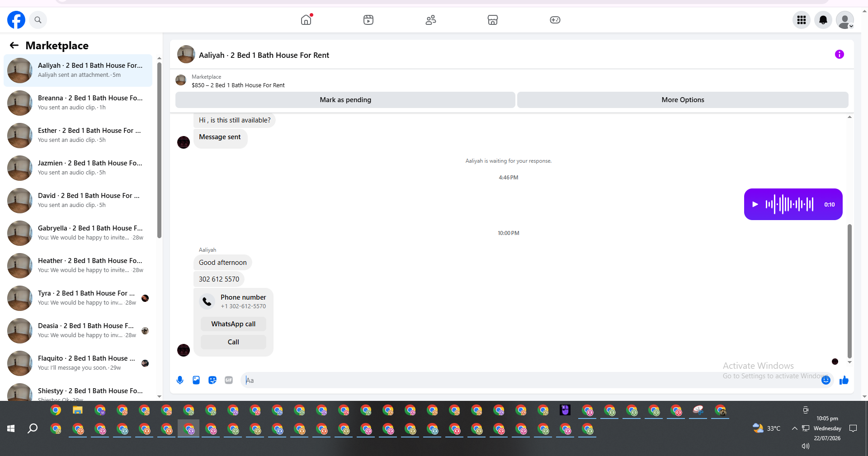
Task: Open the David conversation
Action: (x=78, y=200)
